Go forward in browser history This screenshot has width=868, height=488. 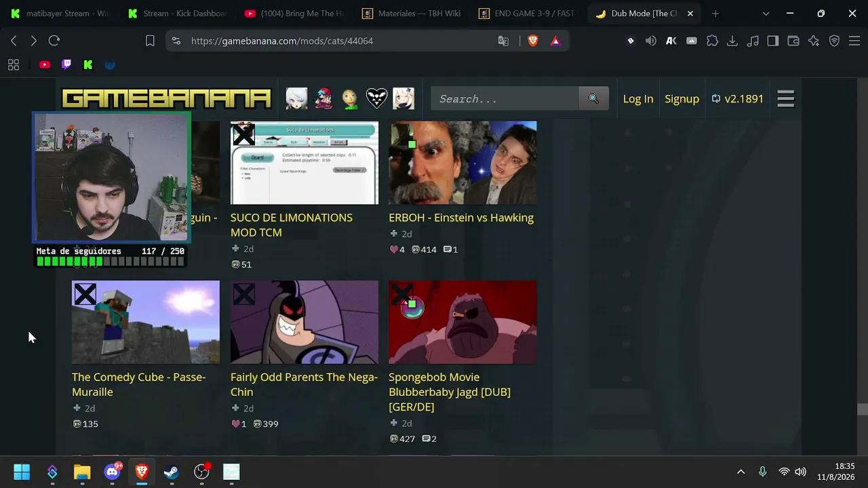(33, 41)
